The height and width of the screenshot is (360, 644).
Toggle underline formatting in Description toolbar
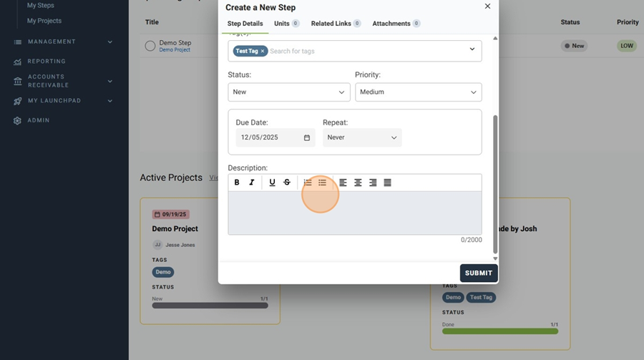point(272,183)
